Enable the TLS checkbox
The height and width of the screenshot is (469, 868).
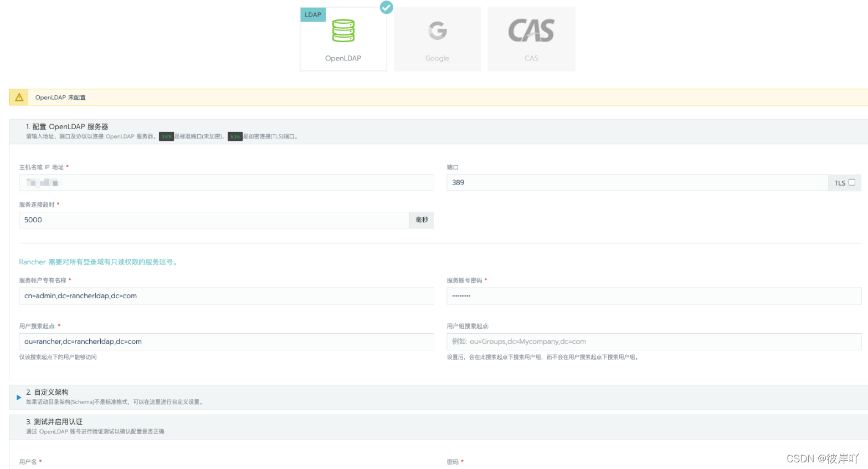[852, 182]
